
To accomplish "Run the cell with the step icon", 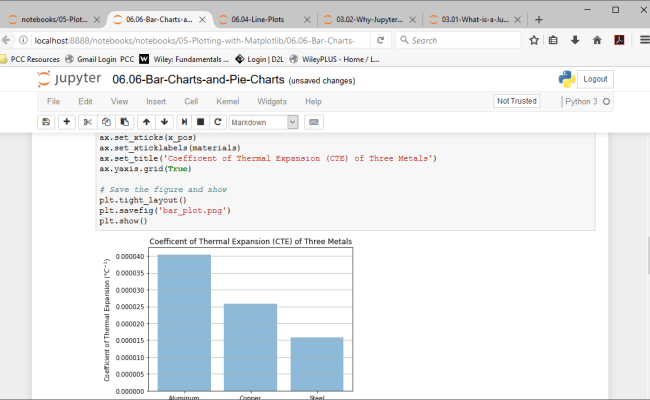I will click(184, 122).
